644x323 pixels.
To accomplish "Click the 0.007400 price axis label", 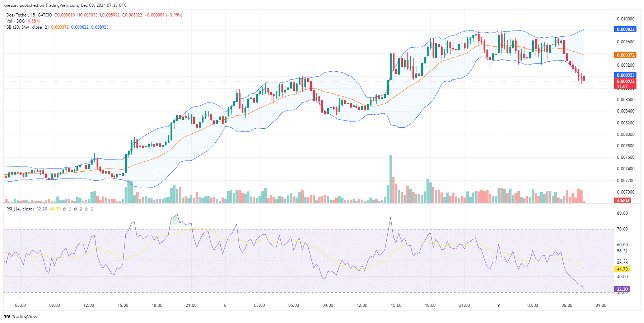I will tap(625, 169).
